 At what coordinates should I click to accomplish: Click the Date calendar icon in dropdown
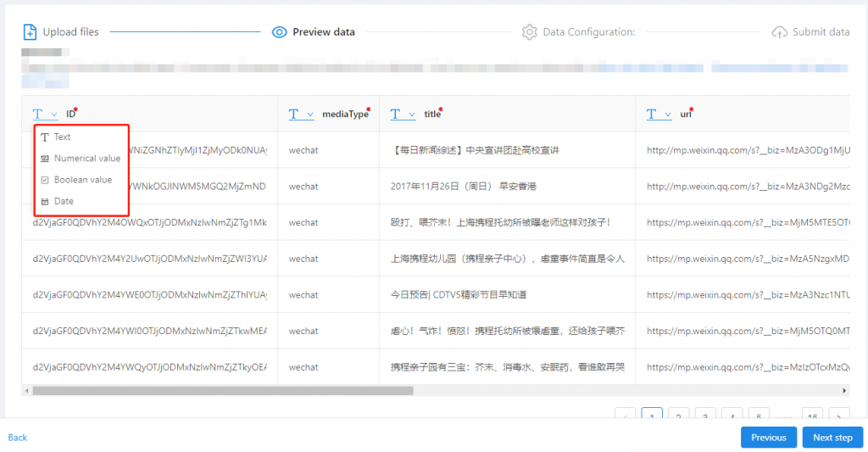[45, 202]
